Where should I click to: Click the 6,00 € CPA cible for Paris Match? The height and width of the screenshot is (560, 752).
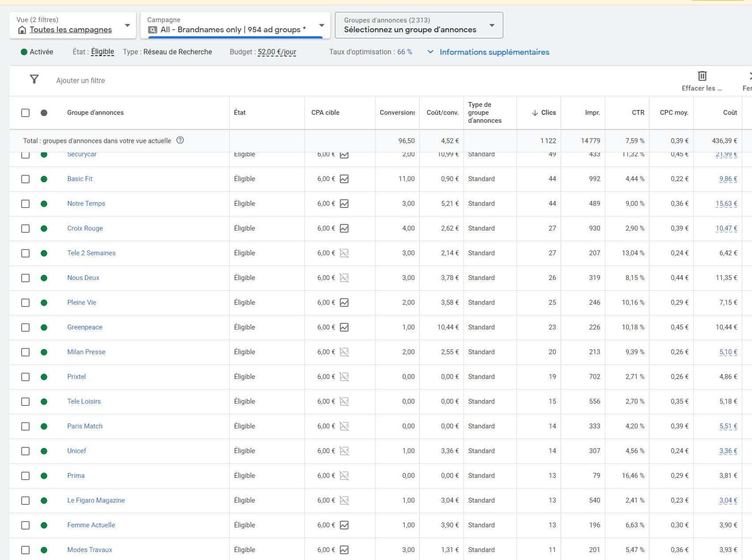click(326, 426)
